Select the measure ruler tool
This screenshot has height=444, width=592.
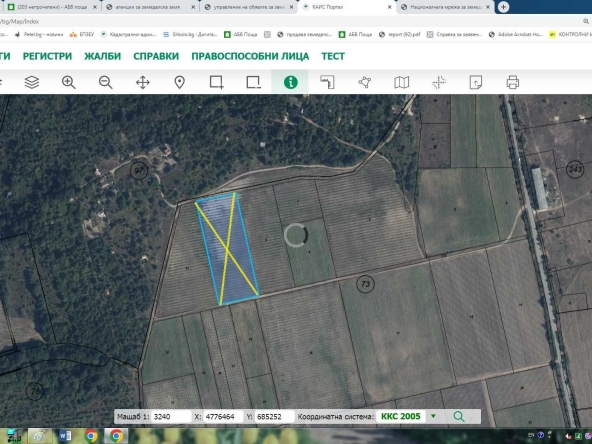point(327,82)
